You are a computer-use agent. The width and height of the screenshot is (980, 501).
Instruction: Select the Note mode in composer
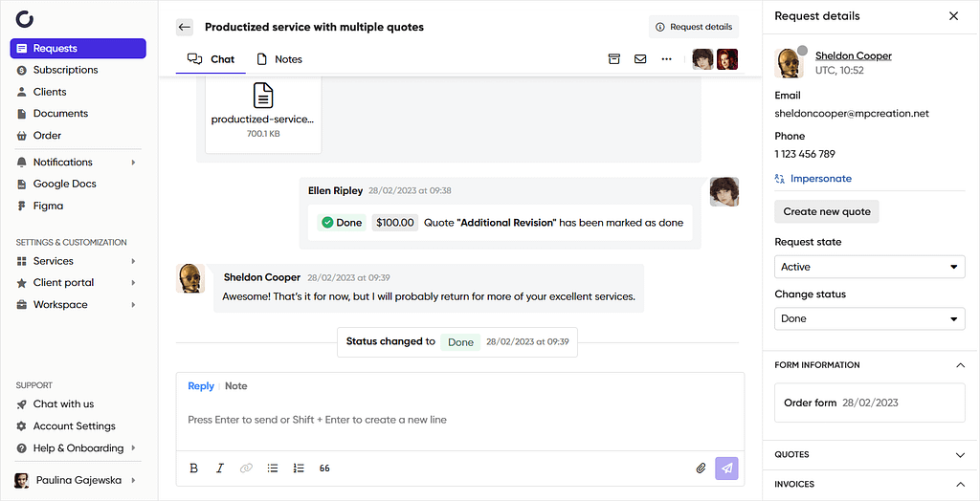click(235, 386)
